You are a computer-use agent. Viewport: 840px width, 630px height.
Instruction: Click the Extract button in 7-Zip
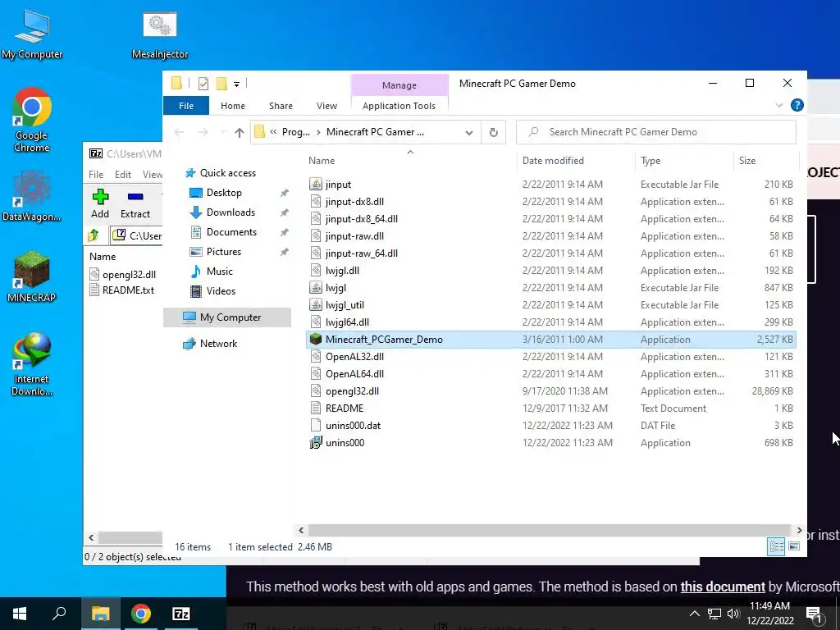135,203
